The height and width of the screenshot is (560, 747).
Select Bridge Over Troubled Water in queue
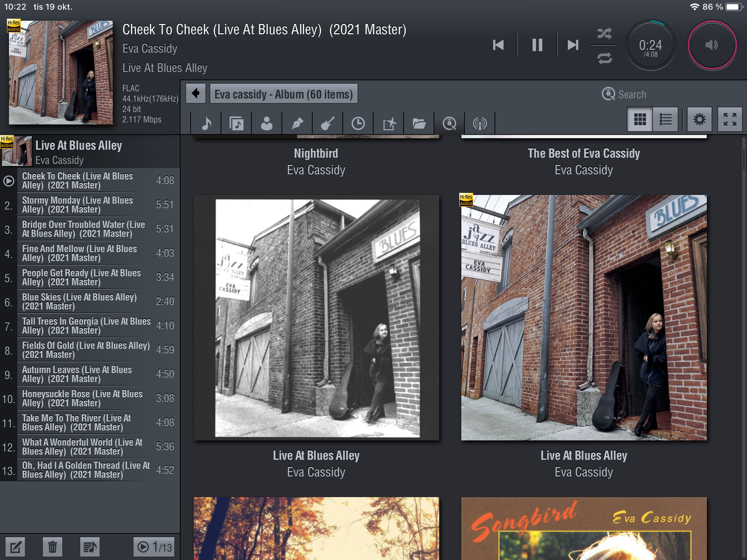90,229
